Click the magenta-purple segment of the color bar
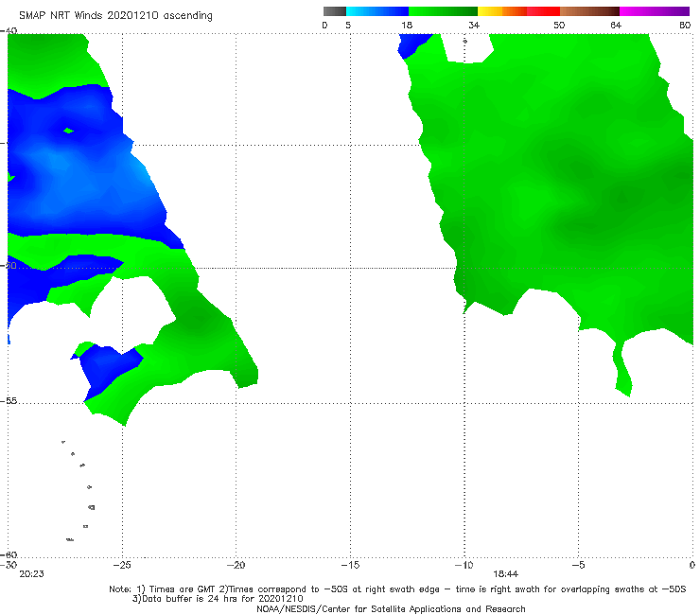This screenshot has height=615, width=700. (x=655, y=11)
